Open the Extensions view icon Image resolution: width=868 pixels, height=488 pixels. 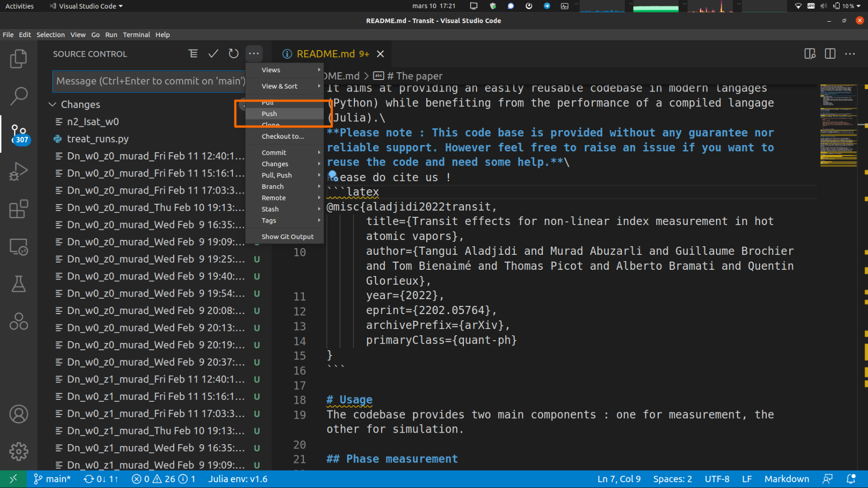point(18,209)
